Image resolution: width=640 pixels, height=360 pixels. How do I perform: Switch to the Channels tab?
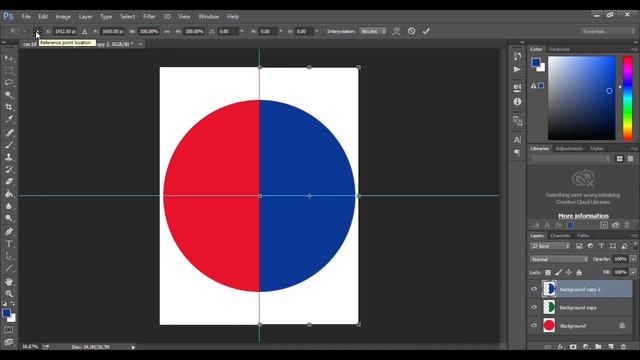[560, 236]
